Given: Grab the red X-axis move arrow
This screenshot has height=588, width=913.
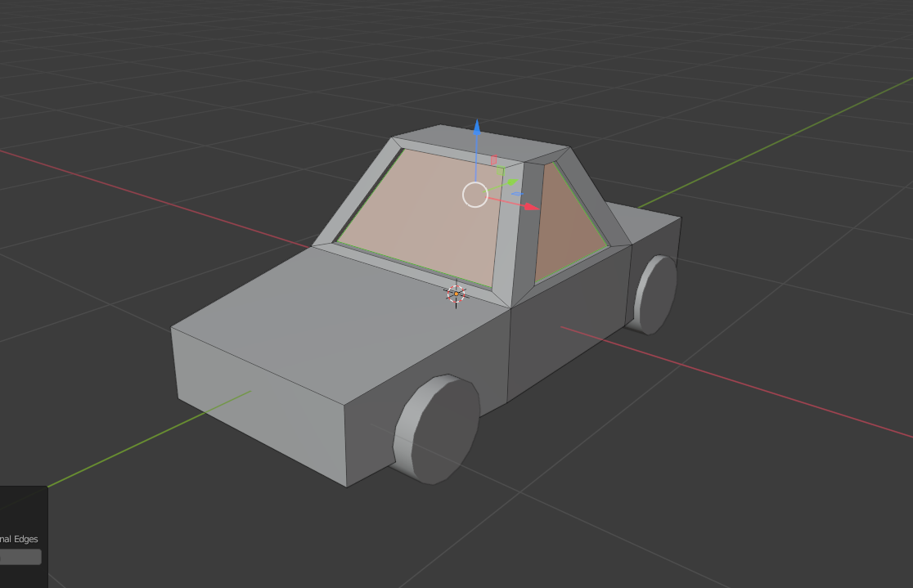Looking at the screenshot, I should pos(531,207).
